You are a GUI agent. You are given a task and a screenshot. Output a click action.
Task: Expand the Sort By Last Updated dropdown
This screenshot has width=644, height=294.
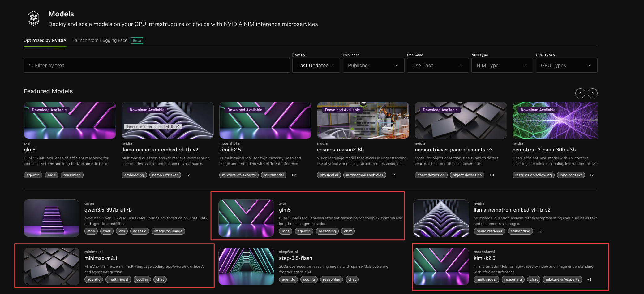pyautogui.click(x=316, y=65)
